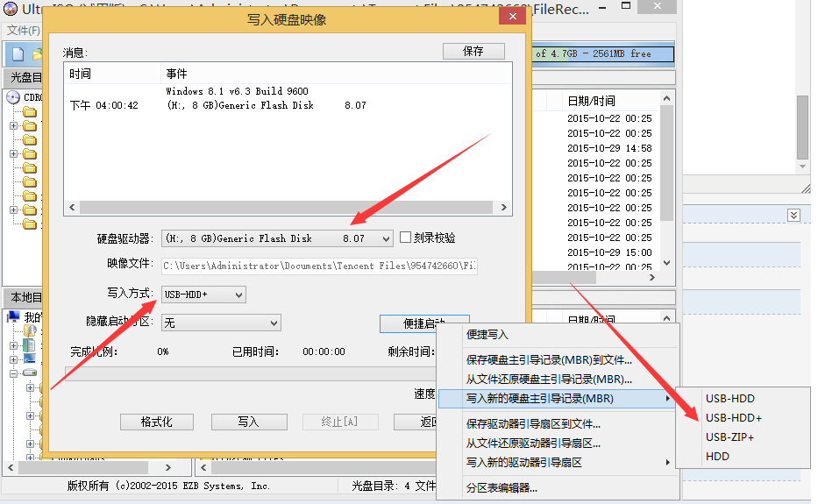This screenshot has height=504, width=818.
Task: Select USB-HDD+ in the MBR submenu
Action: pyautogui.click(x=734, y=418)
